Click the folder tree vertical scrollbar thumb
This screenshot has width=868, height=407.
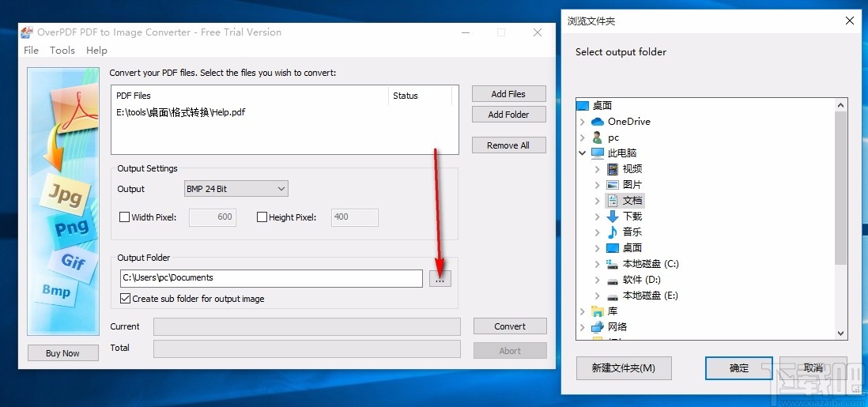[x=841, y=188]
